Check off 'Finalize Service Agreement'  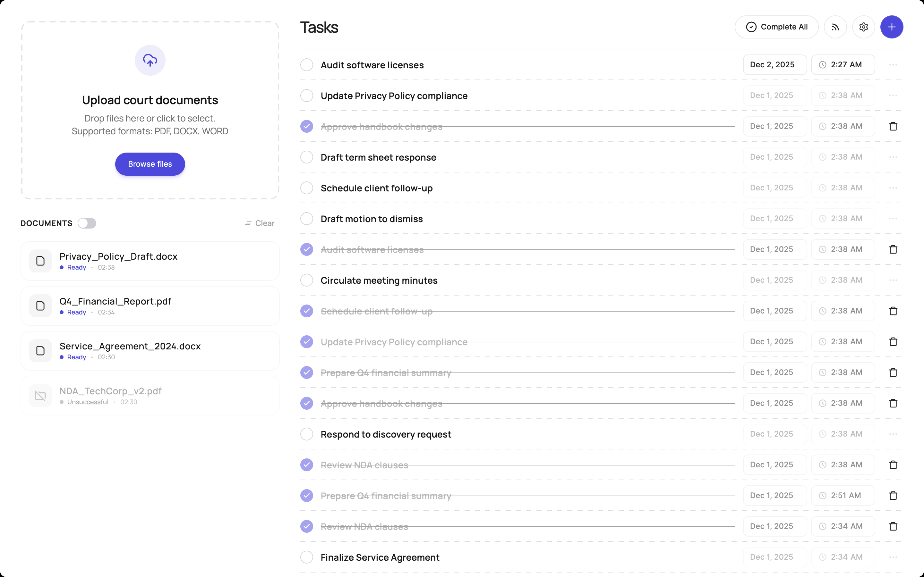tap(307, 557)
